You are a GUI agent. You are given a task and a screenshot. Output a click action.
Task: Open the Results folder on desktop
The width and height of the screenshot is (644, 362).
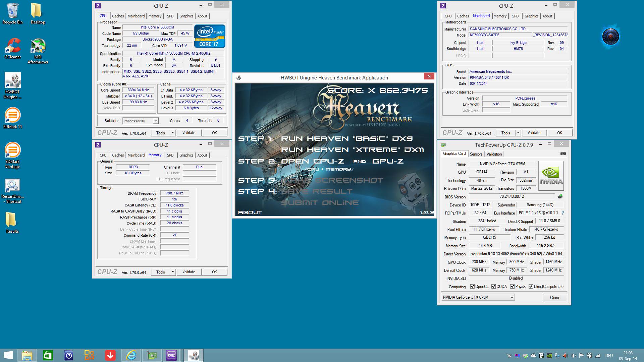click(x=12, y=223)
